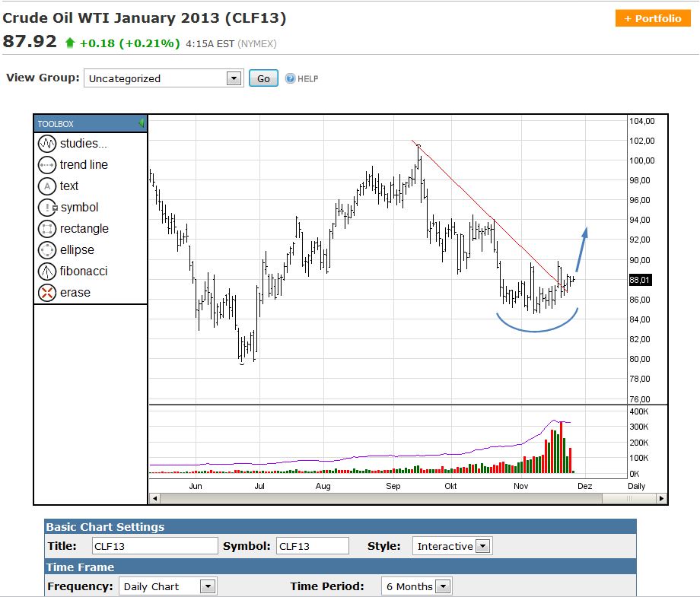Click the 400K volume axis label
The width and height of the screenshot is (700, 597).
pyautogui.click(x=638, y=412)
